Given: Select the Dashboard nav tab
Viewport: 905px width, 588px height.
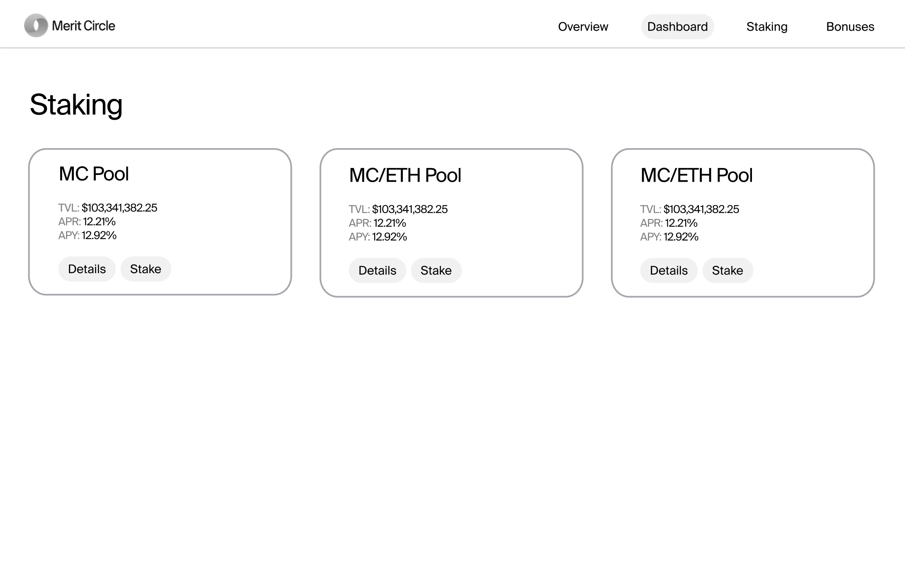Looking at the screenshot, I should pyautogui.click(x=677, y=27).
